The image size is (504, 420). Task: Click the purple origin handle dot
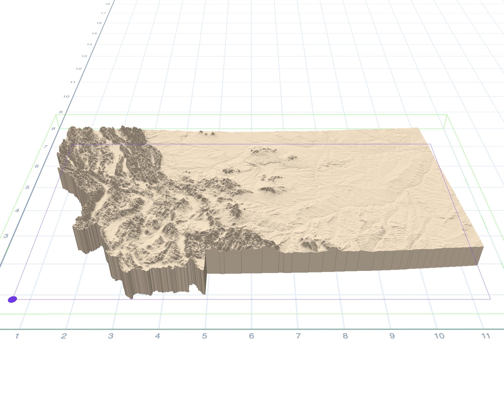12,299
